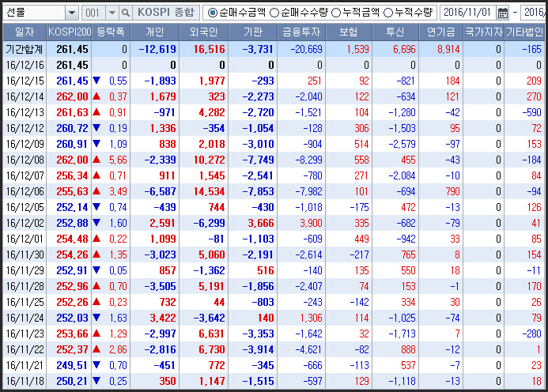Click foreigner value 14,534 on 16/12/06

[x=210, y=191]
